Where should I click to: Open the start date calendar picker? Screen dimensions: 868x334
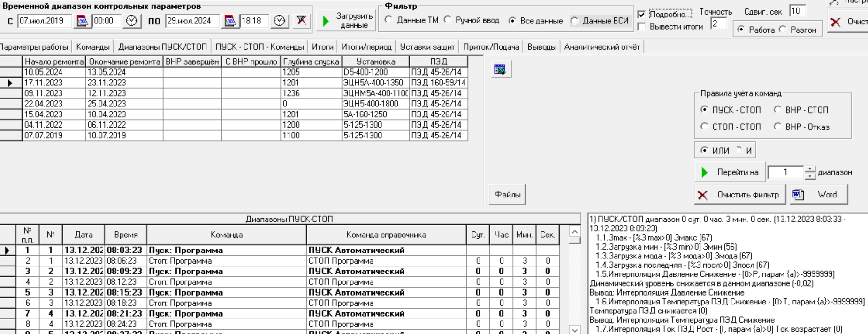(82, 21)
